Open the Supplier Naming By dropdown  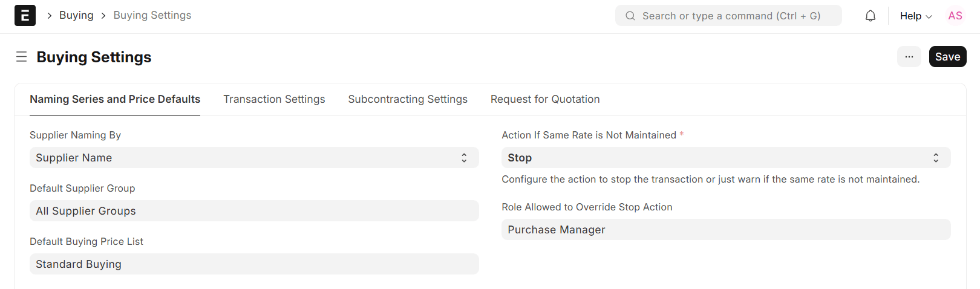pos(254,158)
